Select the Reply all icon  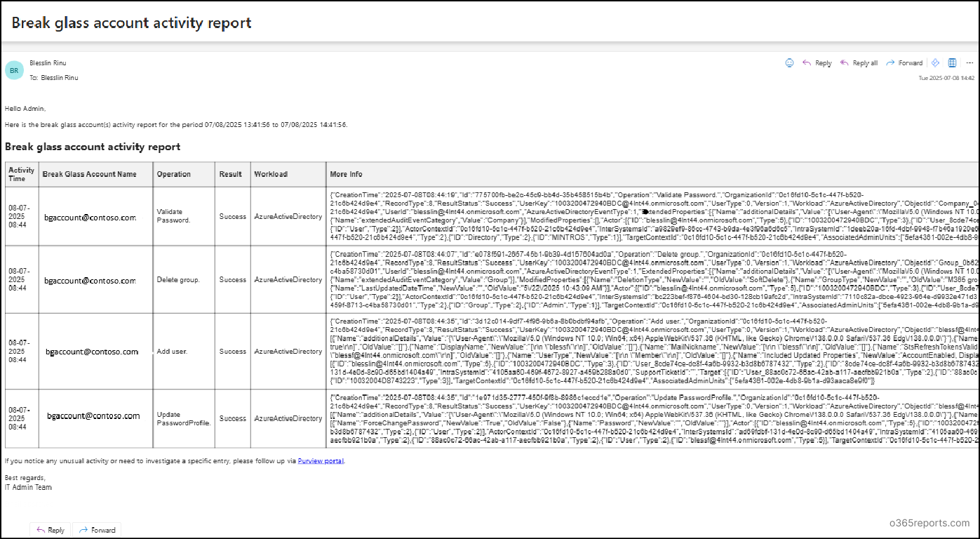click(845, 62)
